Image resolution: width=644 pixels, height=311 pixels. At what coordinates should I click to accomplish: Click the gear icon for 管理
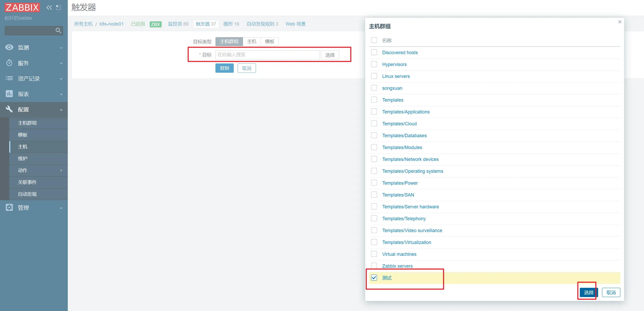(x=9, y=208)
